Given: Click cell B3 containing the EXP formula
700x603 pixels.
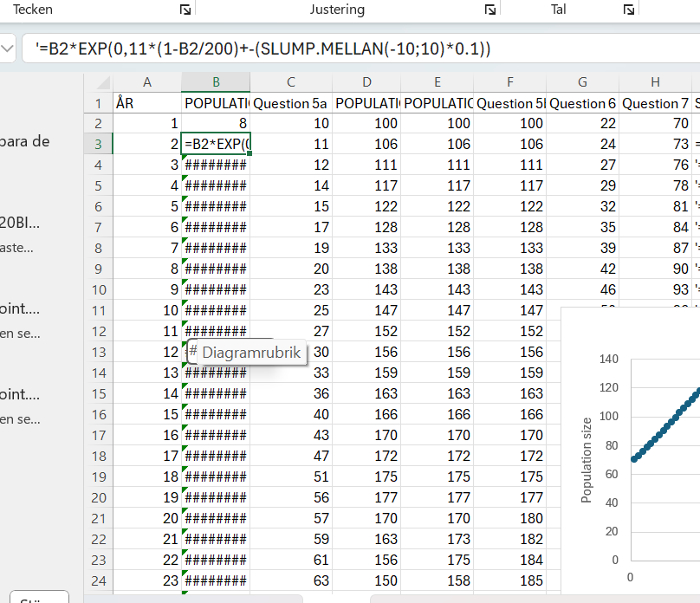Looking at the screenshot, I should coord(216,144).
